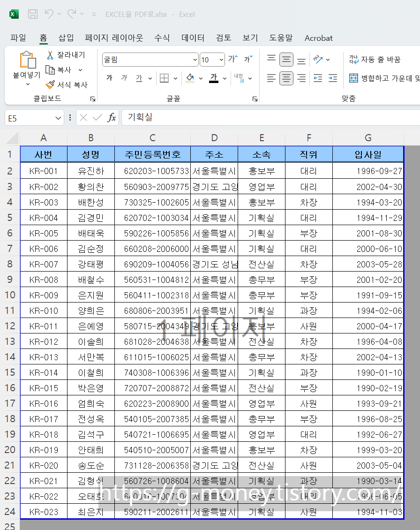The image size is (420, 530).
Task: Click the Borders icon
Action: [164, 78]
